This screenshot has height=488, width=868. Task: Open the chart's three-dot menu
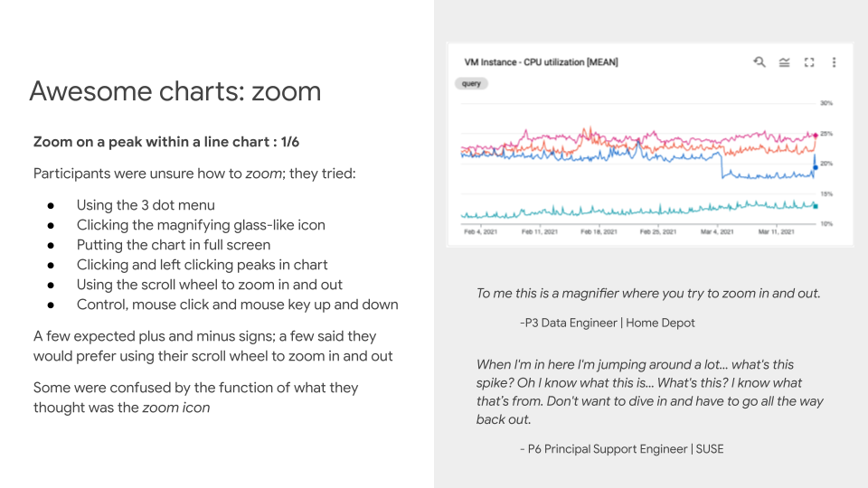tap(834, 62)
